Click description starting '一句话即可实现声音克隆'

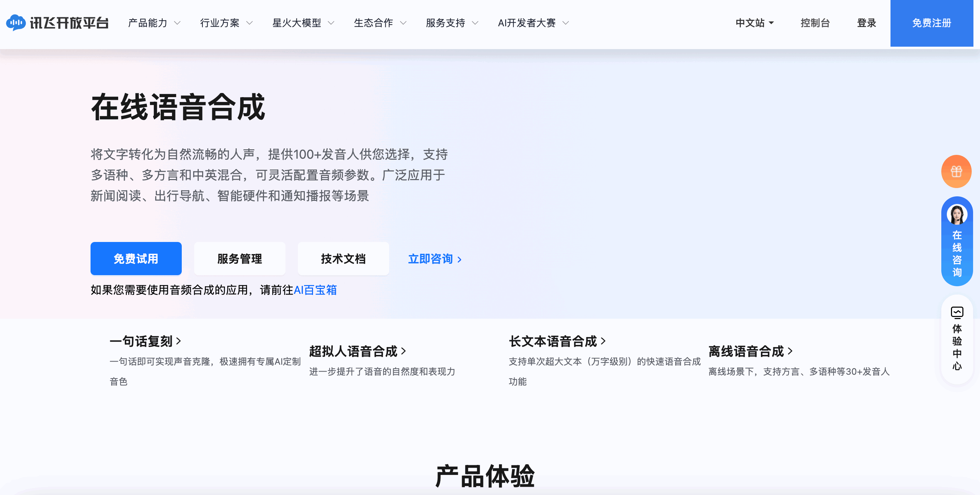(205, 371)
